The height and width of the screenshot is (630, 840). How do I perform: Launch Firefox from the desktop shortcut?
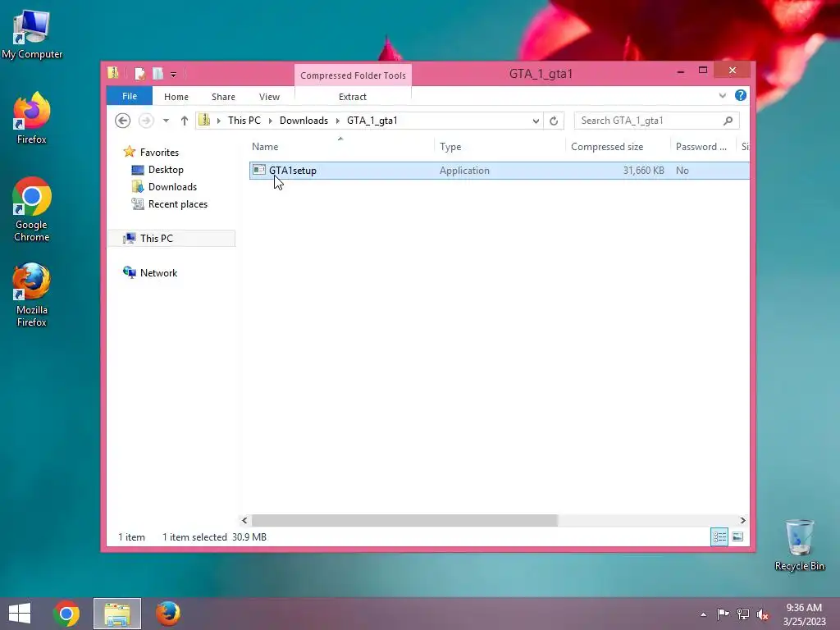point(32,118)
